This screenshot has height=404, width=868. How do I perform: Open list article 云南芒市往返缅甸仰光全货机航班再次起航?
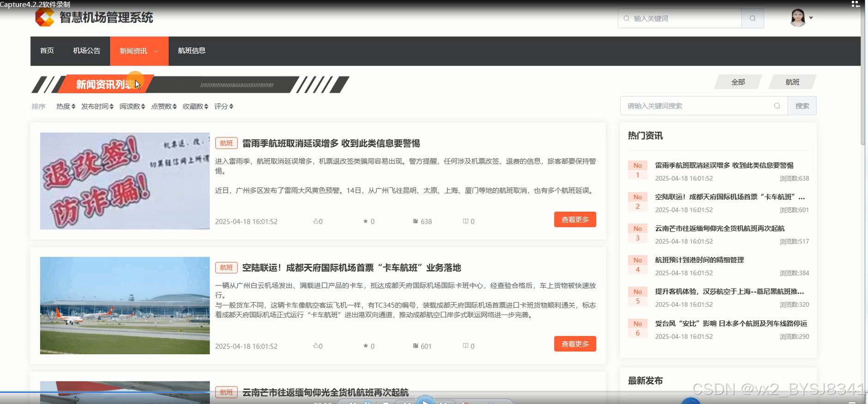coord(325,392)
